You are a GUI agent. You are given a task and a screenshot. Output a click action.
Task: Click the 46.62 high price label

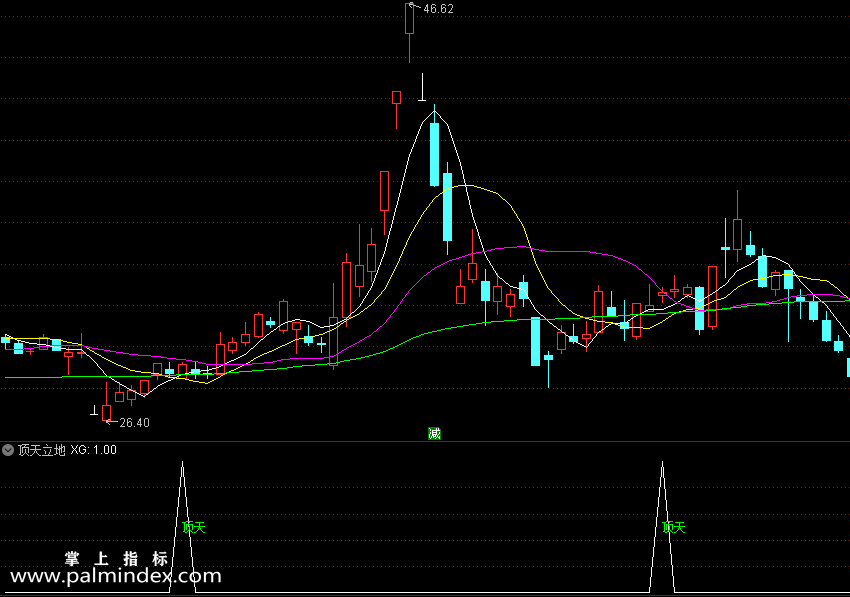[438, 9]
